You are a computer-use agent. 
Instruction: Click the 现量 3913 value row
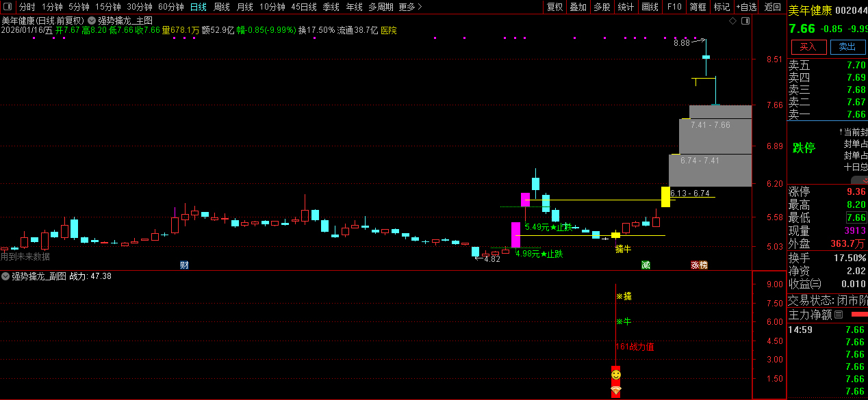pos(828,231)
